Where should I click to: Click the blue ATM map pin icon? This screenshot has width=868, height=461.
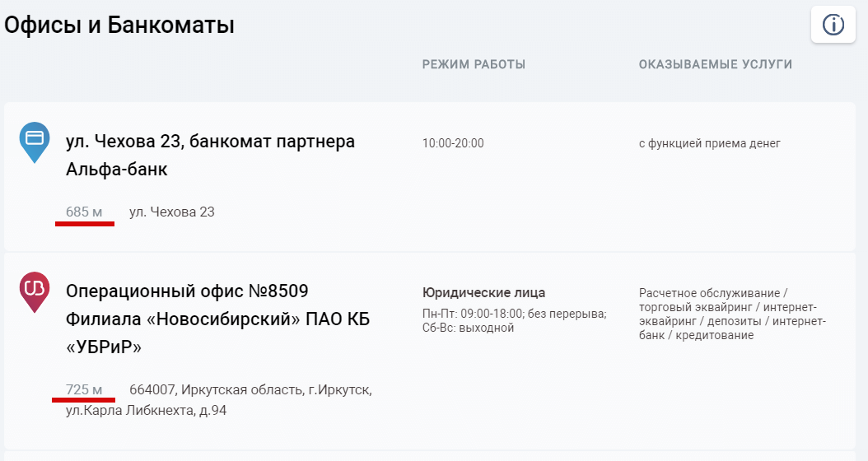click(34, 140)
